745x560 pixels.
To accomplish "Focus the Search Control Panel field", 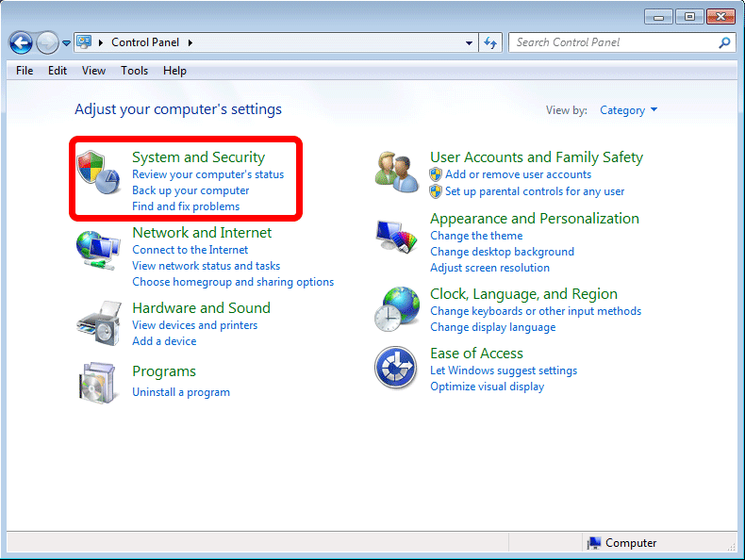I will point(622,42).
